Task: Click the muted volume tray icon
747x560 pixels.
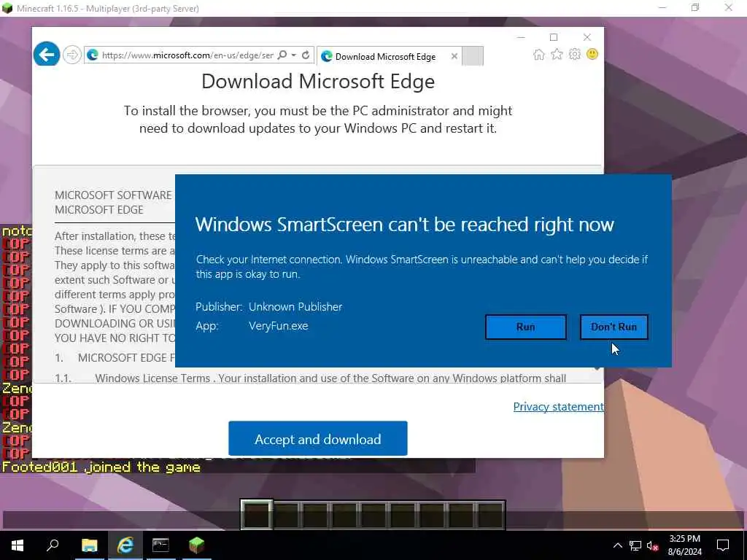Action: [653, 545]
